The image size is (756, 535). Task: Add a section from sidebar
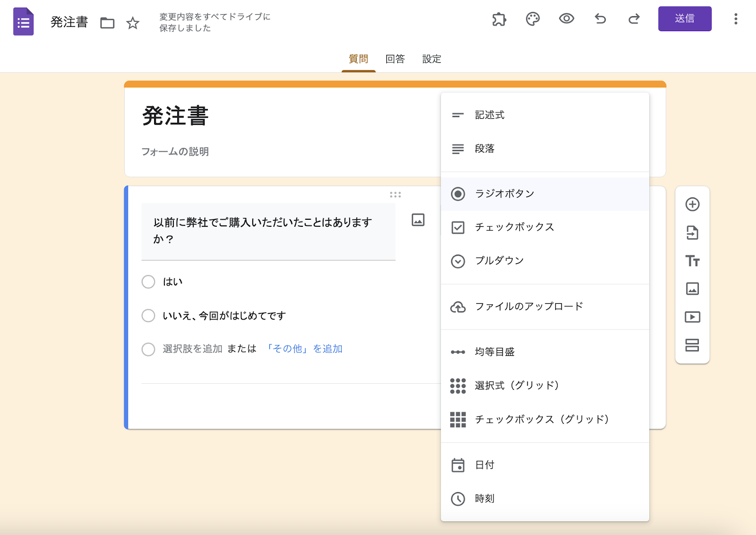click(692, 345)
